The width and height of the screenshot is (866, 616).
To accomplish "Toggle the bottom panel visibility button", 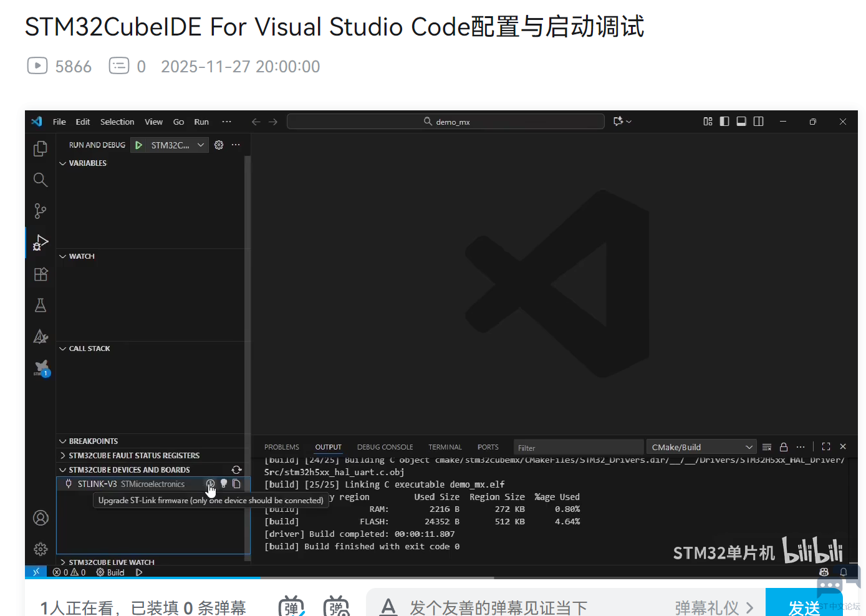I will pyautogui.click(x=741, y=122).
